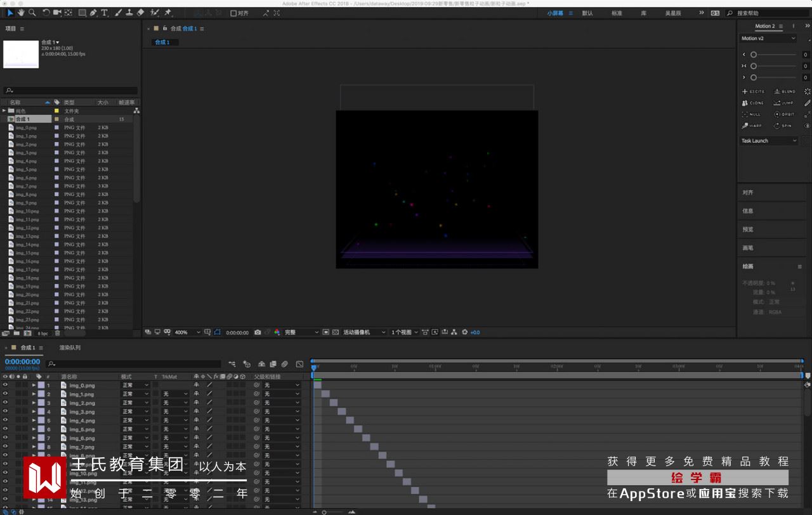The height and width of the screenshot is (515, 812).
Task: Open the 渲染队列 tab
Action: pos(70,348)
